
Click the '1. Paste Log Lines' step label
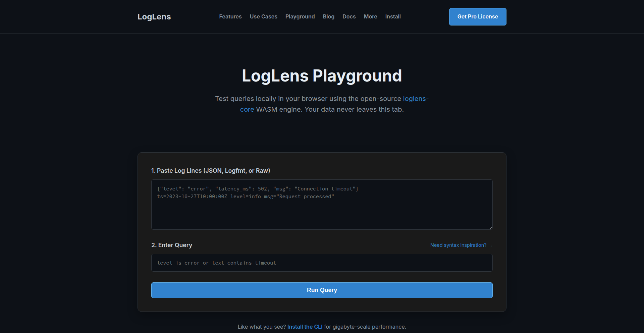[x=211, y=170]
